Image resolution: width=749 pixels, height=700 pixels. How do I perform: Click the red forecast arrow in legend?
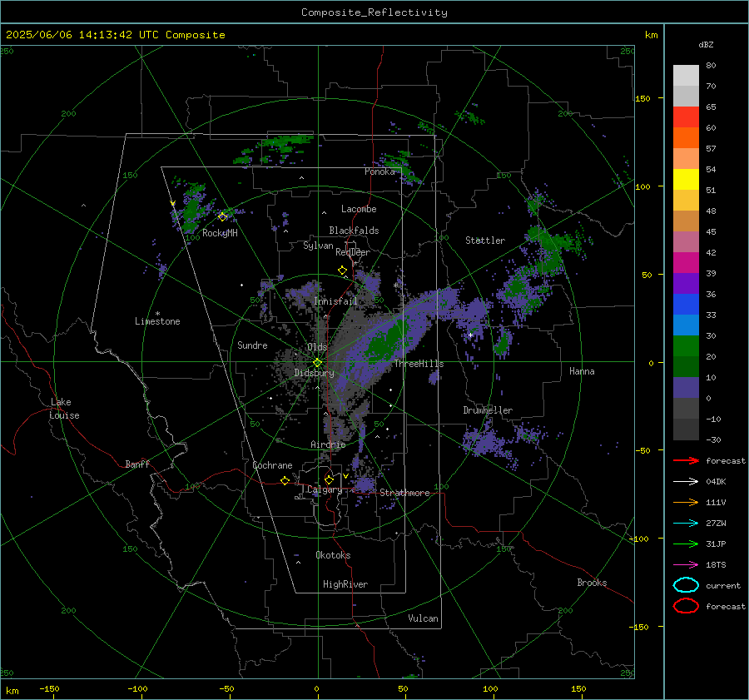pos(686,460)
